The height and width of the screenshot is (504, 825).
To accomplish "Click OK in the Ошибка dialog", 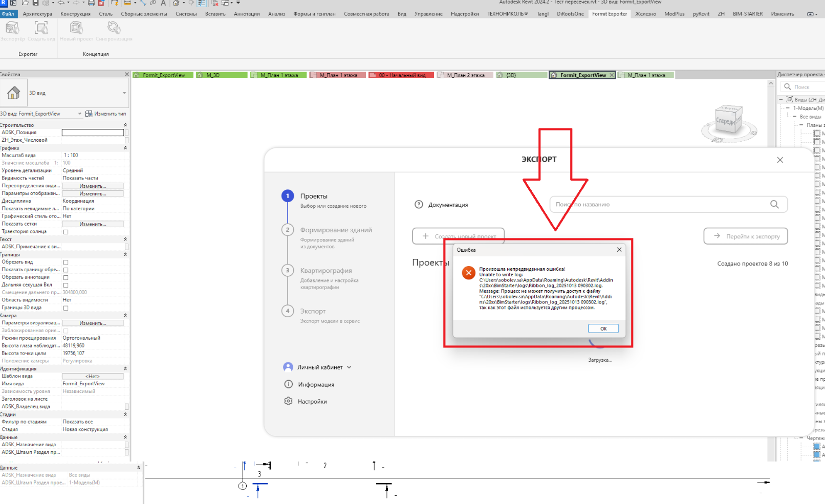I will click(603, 328).
